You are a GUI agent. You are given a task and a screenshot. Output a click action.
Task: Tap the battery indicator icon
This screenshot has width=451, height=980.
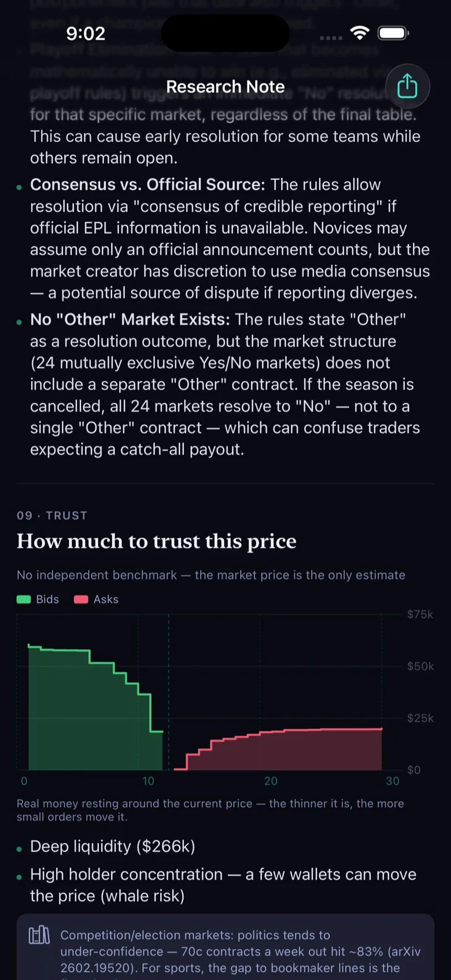[x=393, y=33]
